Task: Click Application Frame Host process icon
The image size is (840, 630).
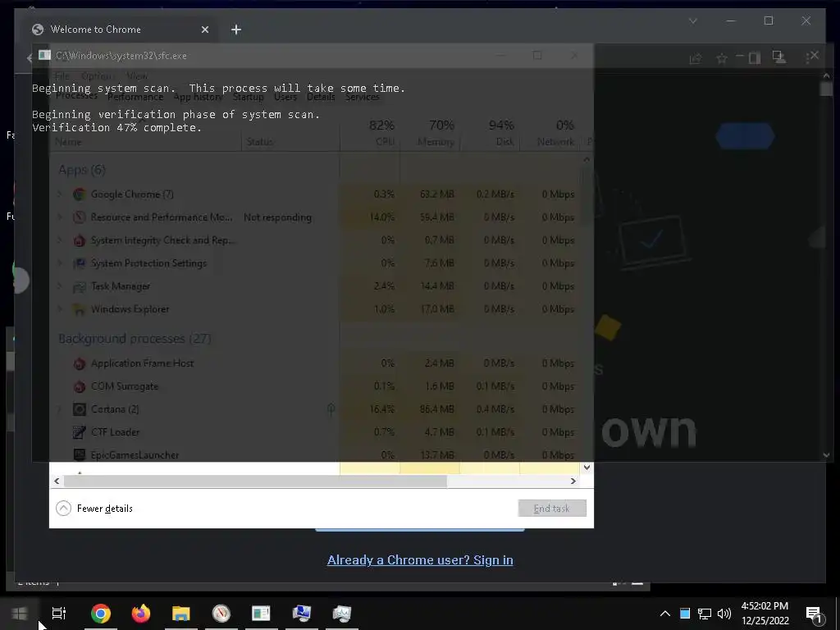Action: (x=80, y=363)
